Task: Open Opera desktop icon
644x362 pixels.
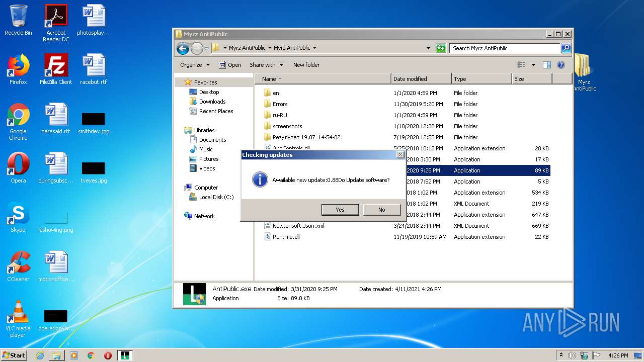Action: [x=18, y=168]
